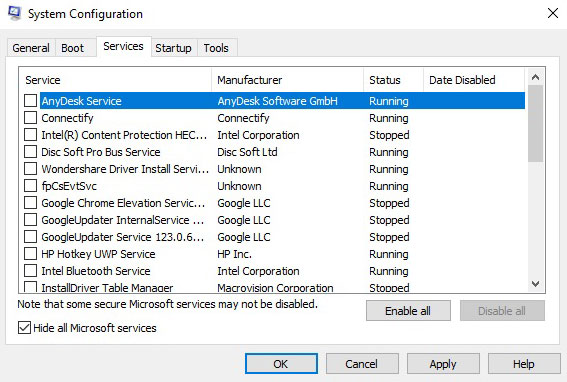Click the services list scrollbar thumb
Image resolution: width=567 pixels, height=382 pixels.
536,123
